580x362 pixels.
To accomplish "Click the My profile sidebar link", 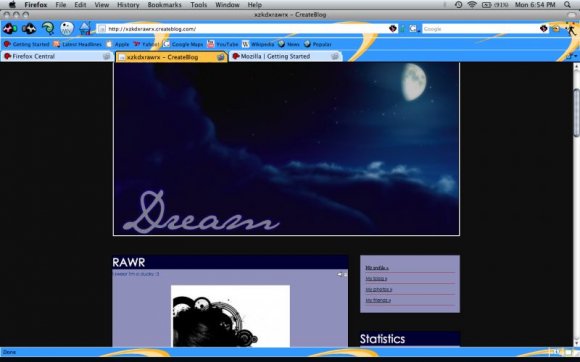I will (x=377, y=268).
